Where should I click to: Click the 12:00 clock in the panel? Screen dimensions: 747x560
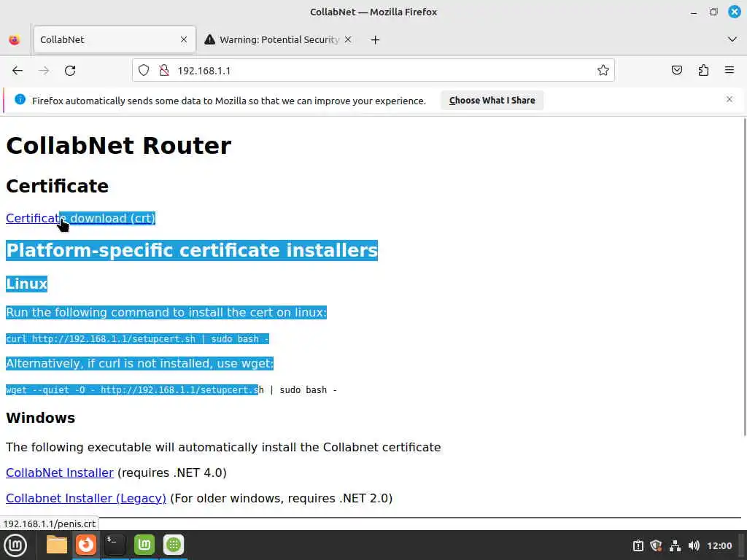click(719, 545)
